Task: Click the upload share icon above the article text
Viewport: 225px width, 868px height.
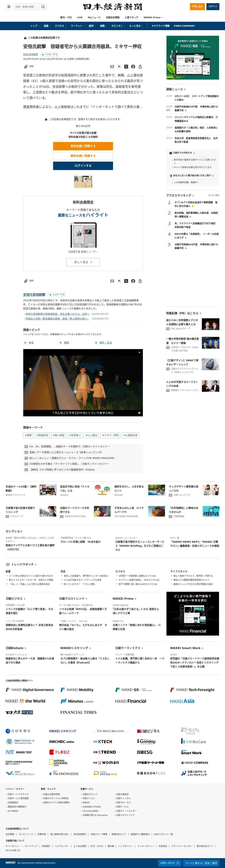Action: [140, 67]
